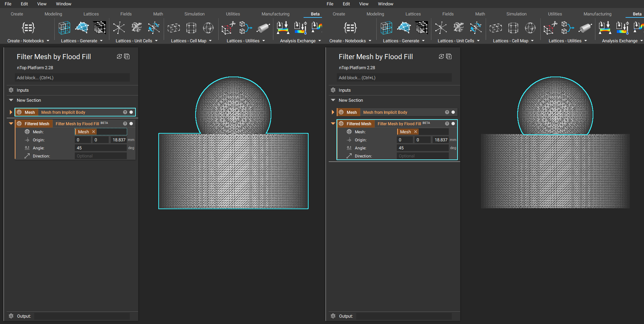Image resolution: width=644 pixels, height=324 pixels.
Task: Collapse New Section in right window
Action: click(x=333, y=100)
